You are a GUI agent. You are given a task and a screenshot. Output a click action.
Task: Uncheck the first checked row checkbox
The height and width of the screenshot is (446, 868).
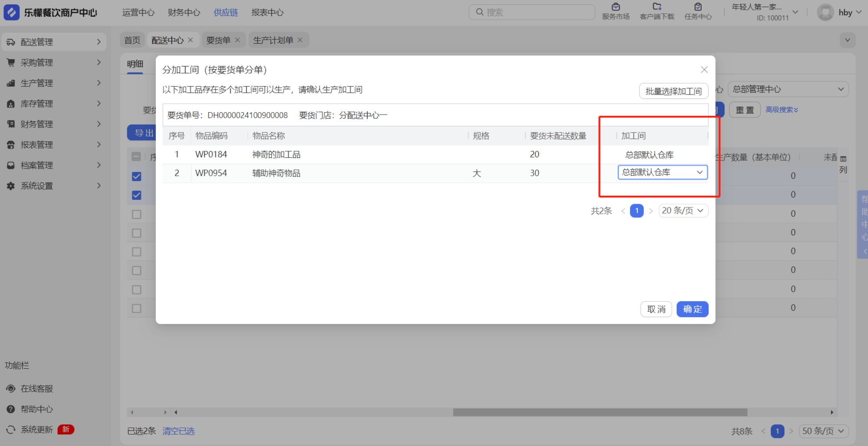tap(137, 176)
